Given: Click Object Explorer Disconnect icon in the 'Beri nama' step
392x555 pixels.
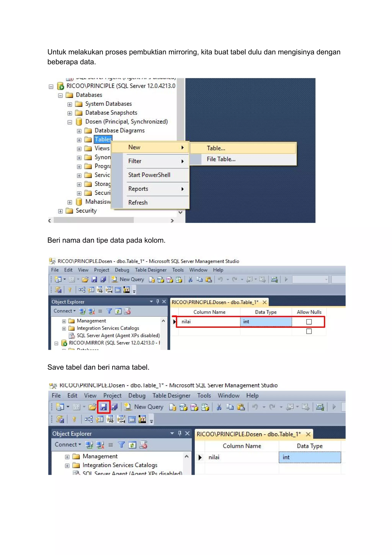Looking at the screenshot, I should (91, 311).
